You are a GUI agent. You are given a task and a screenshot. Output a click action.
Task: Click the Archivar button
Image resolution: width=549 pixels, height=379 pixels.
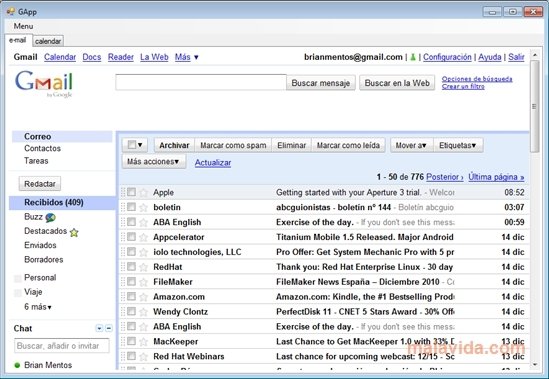(x=174, y=145)
